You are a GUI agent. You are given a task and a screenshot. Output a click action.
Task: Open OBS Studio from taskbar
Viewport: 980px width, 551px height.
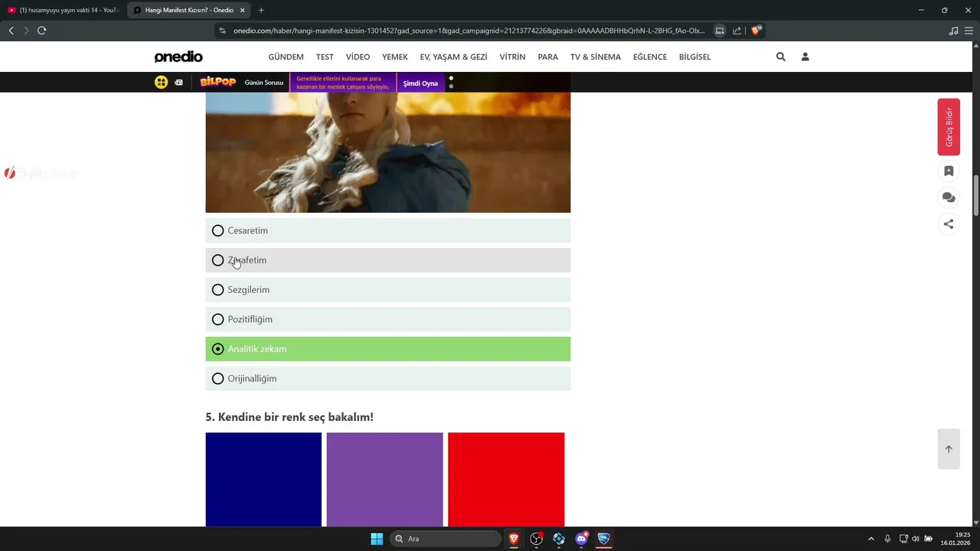[x=537, y=539]
